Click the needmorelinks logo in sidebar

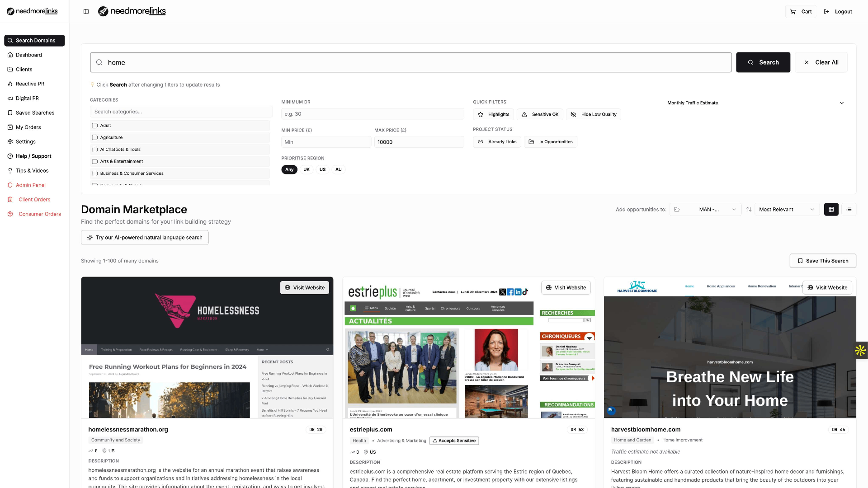[32, 11]
